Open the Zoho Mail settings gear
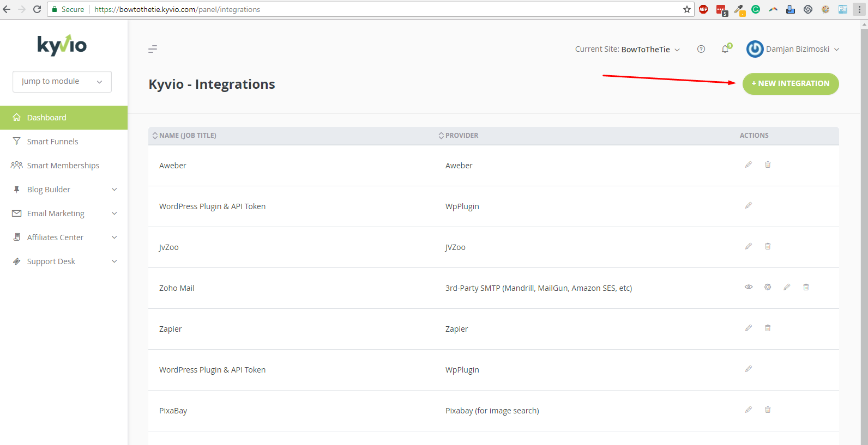 pos(768,287)
